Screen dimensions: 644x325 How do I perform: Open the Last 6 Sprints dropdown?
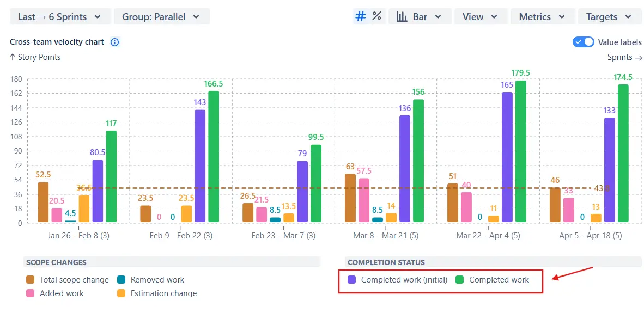(x=59, y=16)
